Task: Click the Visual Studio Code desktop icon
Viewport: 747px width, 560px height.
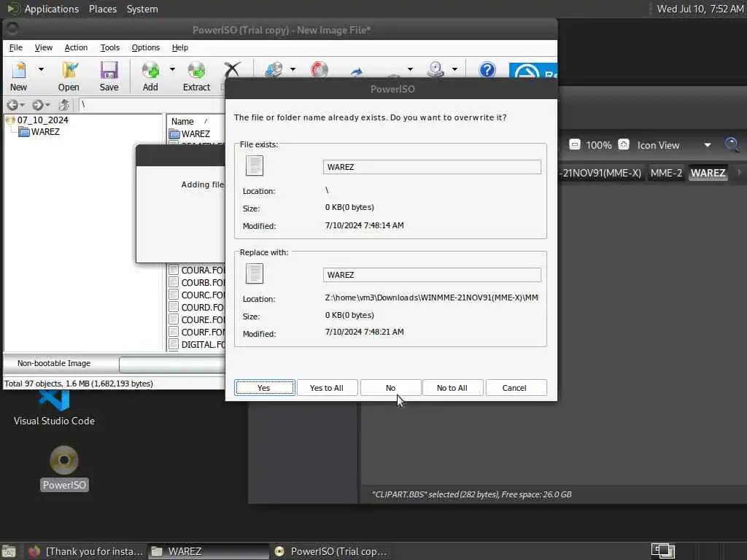Action: click(x=54, y=407)
